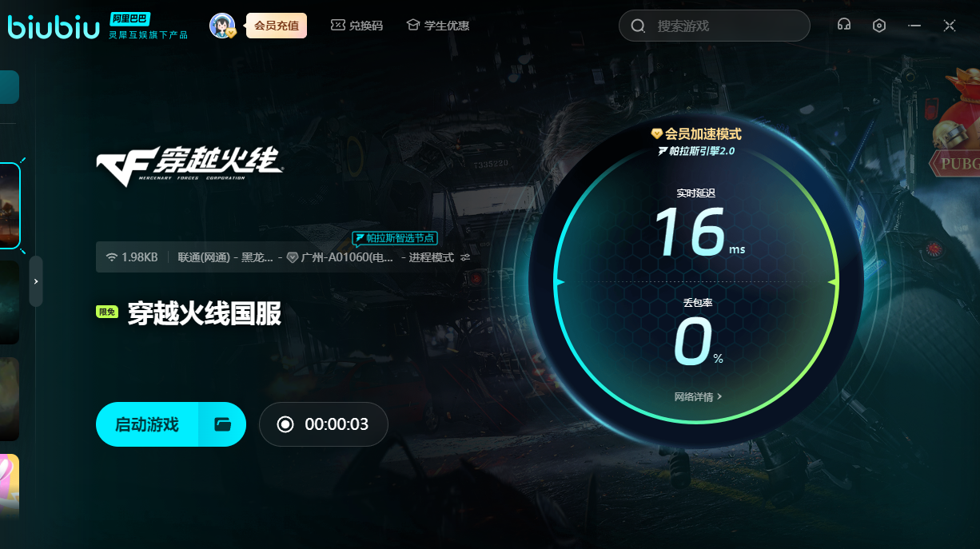This screenshot has height=549, width=980.
Task: Open customer support headset icon
Action: pyautogui.click(x=843, y=26)
